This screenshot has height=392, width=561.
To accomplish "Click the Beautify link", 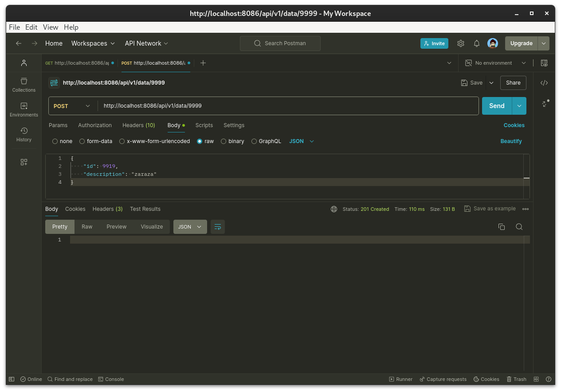I will click(511, 141).
